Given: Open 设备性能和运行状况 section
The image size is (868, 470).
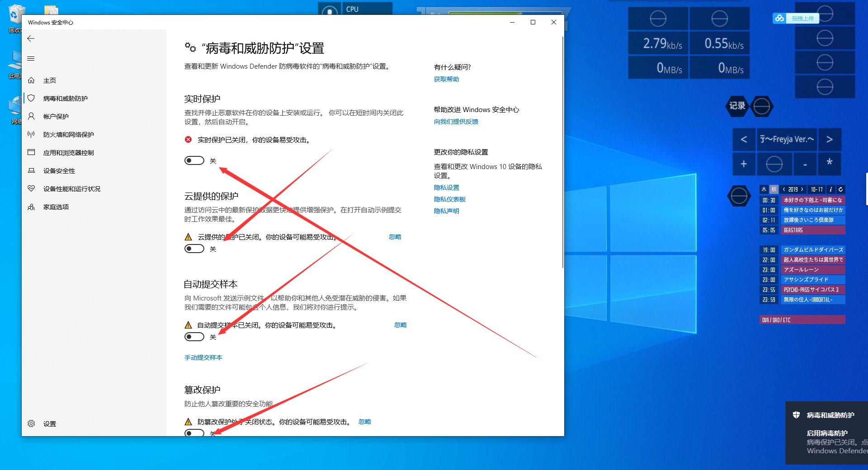Looking at the screenshot, I should click(x=71, y=188).
